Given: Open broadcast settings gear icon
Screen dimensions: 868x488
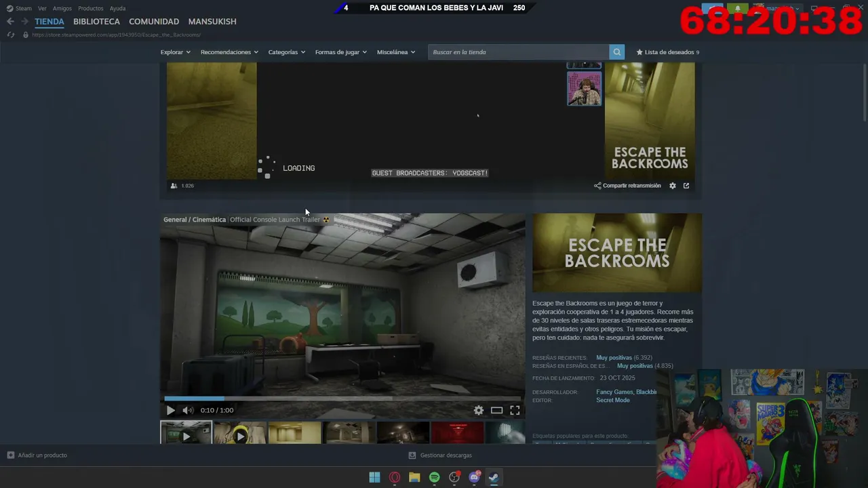Looking at the screenshot, I should (673, 186).
